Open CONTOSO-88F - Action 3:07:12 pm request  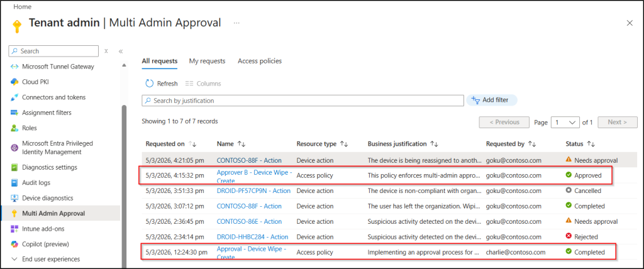[x=249, y=206]
